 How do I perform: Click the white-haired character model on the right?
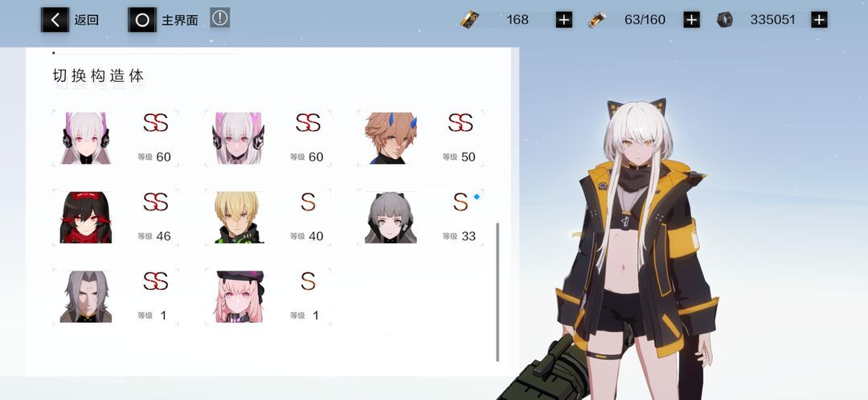[x=637, y=249]
